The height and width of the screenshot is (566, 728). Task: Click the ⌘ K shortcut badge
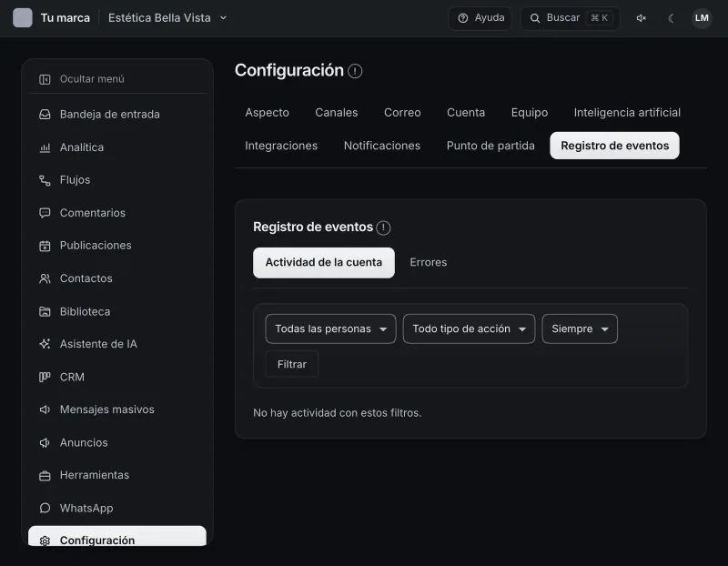pos(599,18)
